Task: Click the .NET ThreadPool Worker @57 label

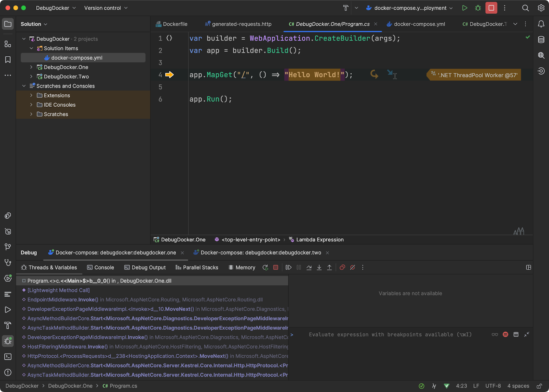Action: pos(474,75)
